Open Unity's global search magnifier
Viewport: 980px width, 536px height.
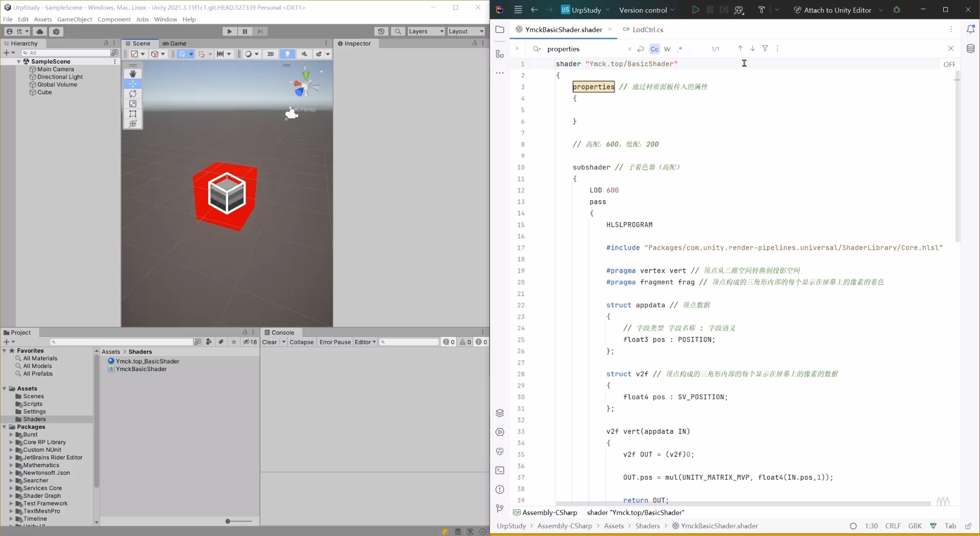pyautogui.click(x=398, y=31)
